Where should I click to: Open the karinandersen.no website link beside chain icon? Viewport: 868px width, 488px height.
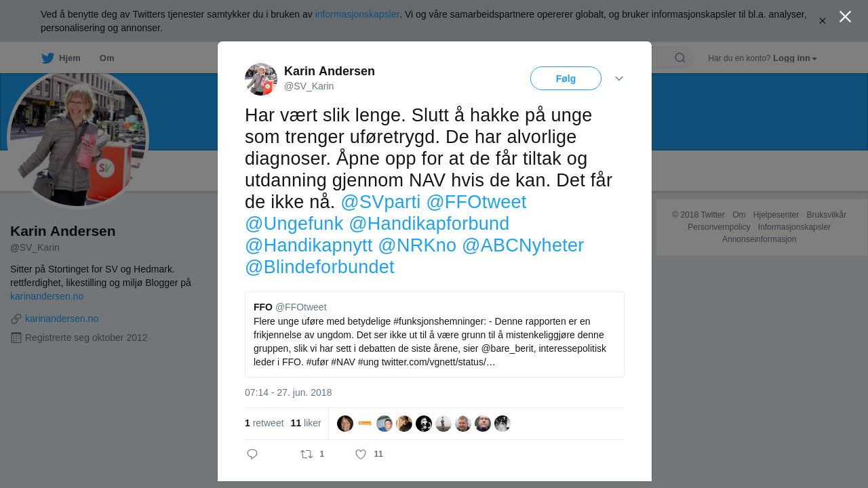click(x=62, y=319)
